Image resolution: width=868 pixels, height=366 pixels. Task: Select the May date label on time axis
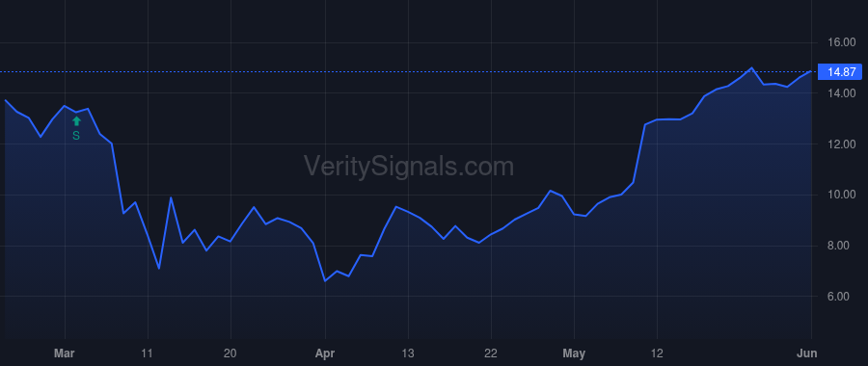[x=574, y=353]
